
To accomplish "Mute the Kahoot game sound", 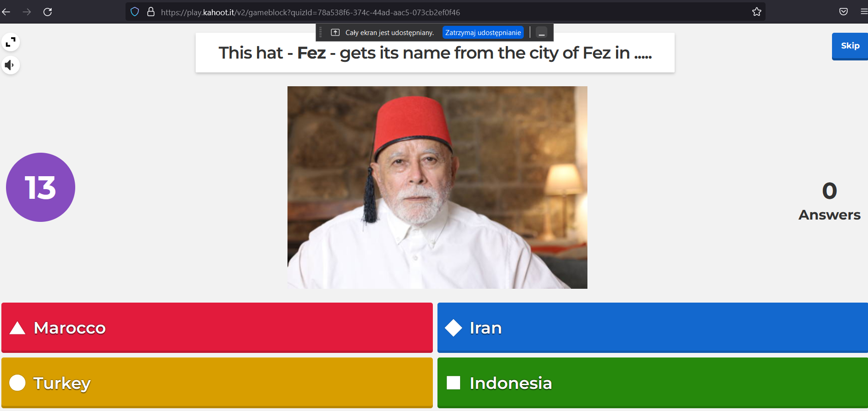I will click(10, 65).
